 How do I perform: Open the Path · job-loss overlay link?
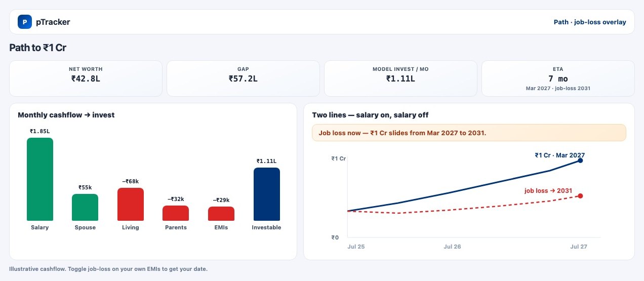tap(590, 22)
